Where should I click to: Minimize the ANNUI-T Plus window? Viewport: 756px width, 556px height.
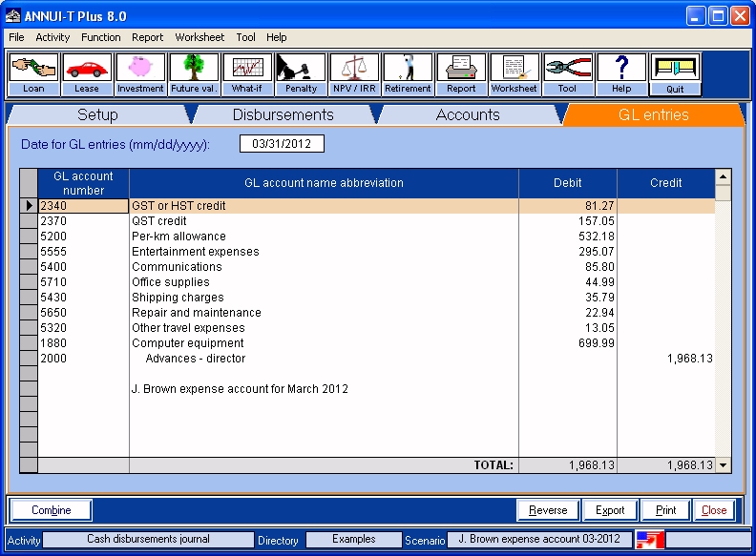pyautogui.click(x=695, y=16)
